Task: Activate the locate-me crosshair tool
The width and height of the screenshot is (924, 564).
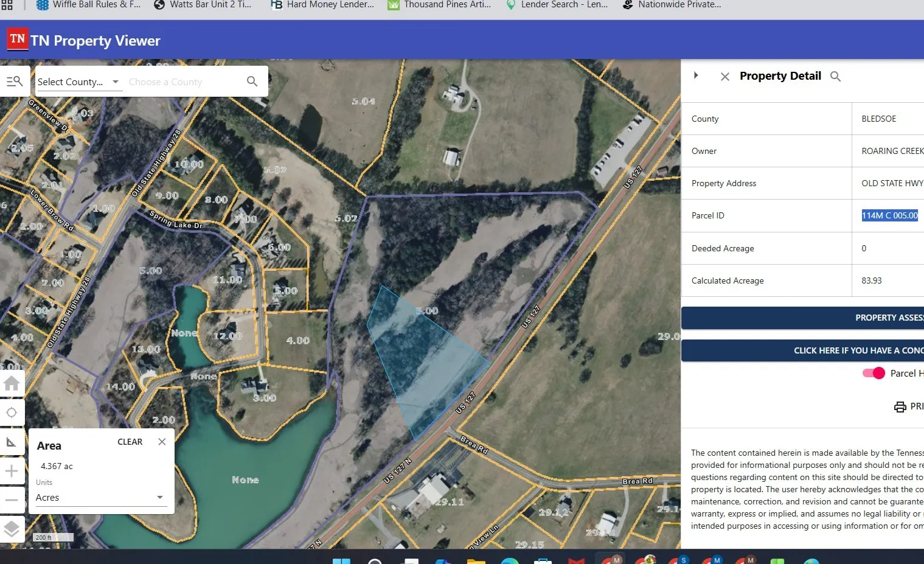Action: tap(12, 413)
